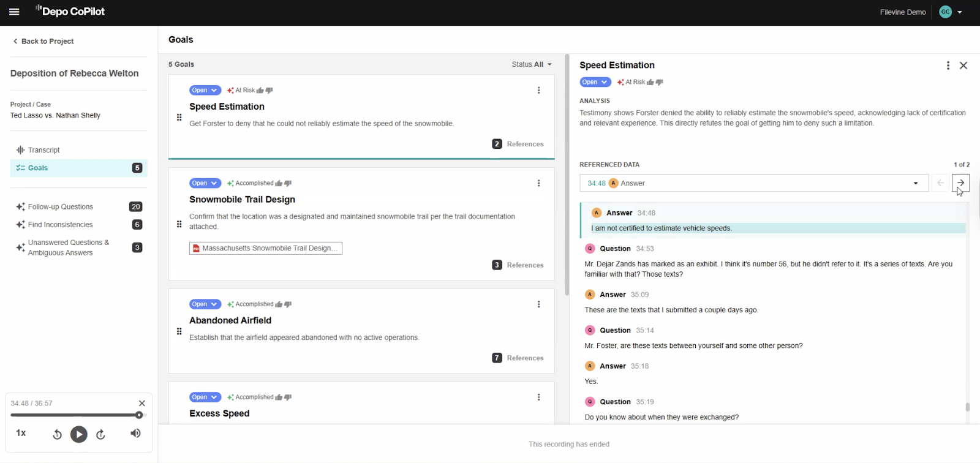The image size is (980, 463).
Task: Thumbs down the Abandoned Airfield Accomplished rating
Action: (288, 304)
